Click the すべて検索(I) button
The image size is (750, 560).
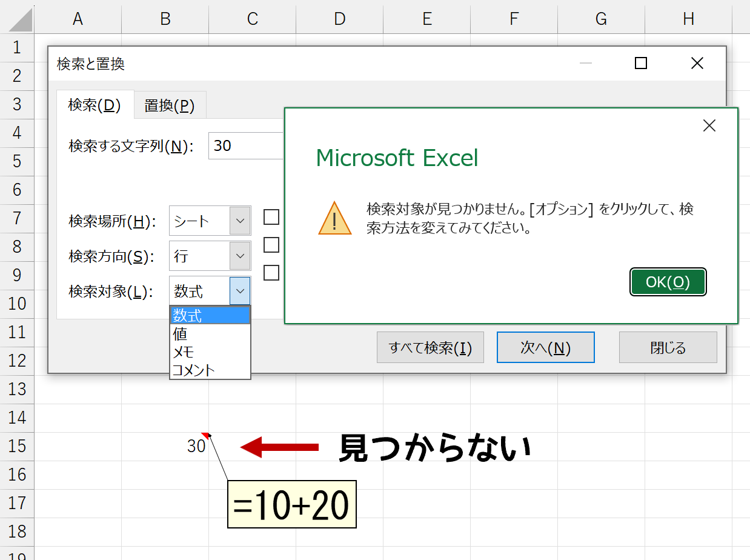(x=430, y=347)
